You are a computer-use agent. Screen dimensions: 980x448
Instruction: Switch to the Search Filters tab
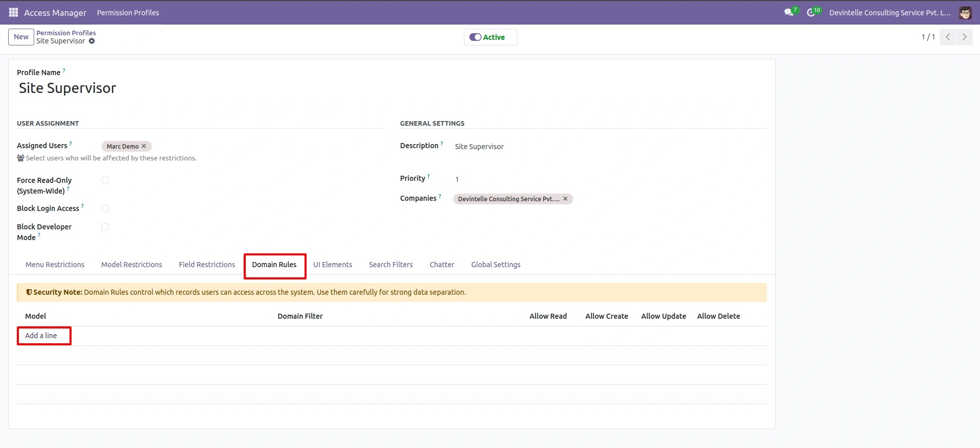[391, 265]
